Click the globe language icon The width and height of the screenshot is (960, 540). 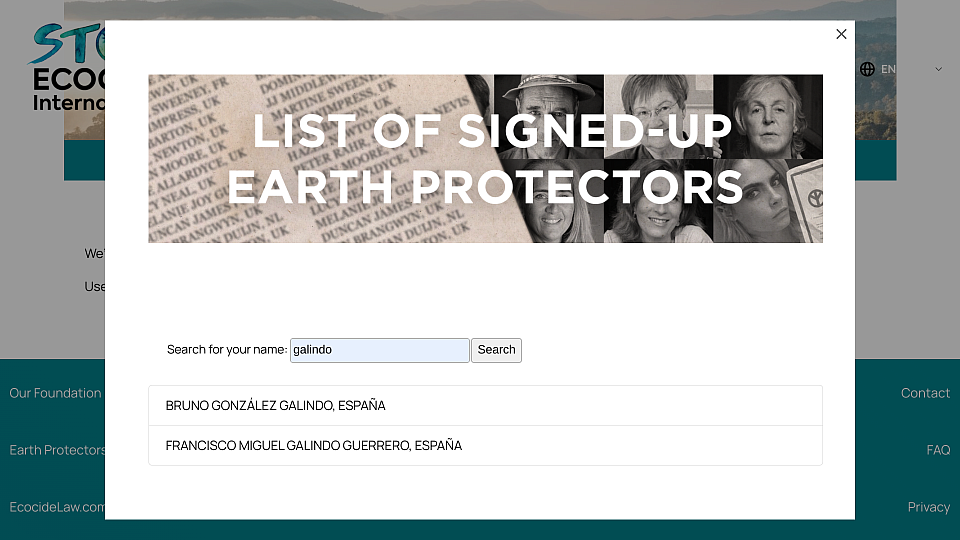867,69
